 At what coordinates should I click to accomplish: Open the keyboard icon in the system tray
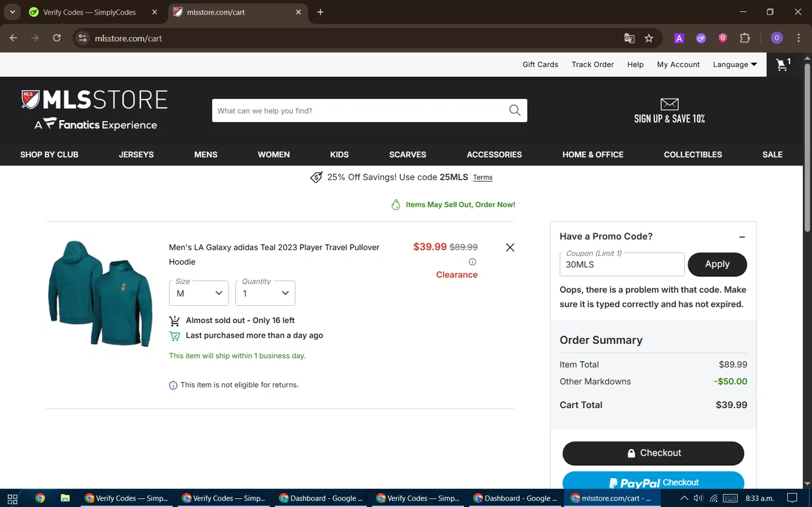(730, 498)
